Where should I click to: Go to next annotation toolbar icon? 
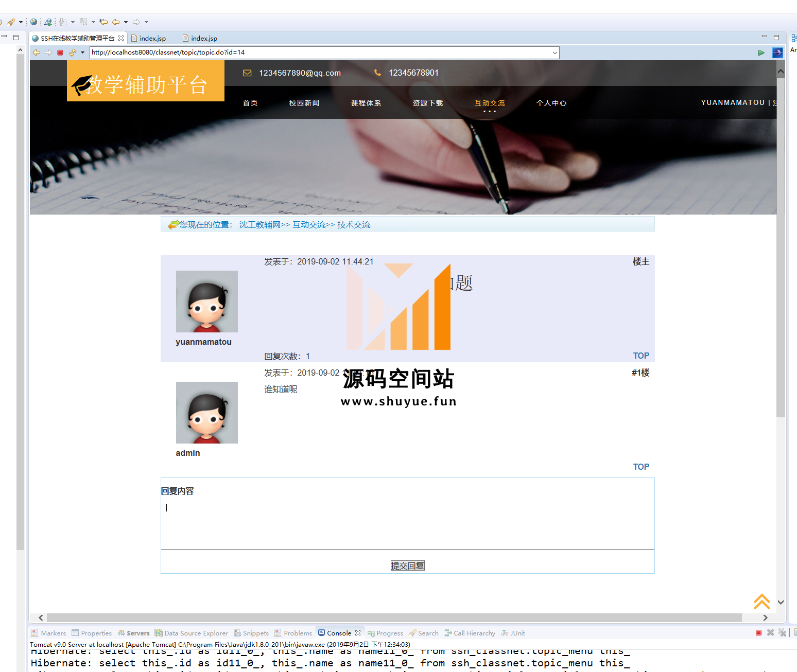tap(63, 22)
